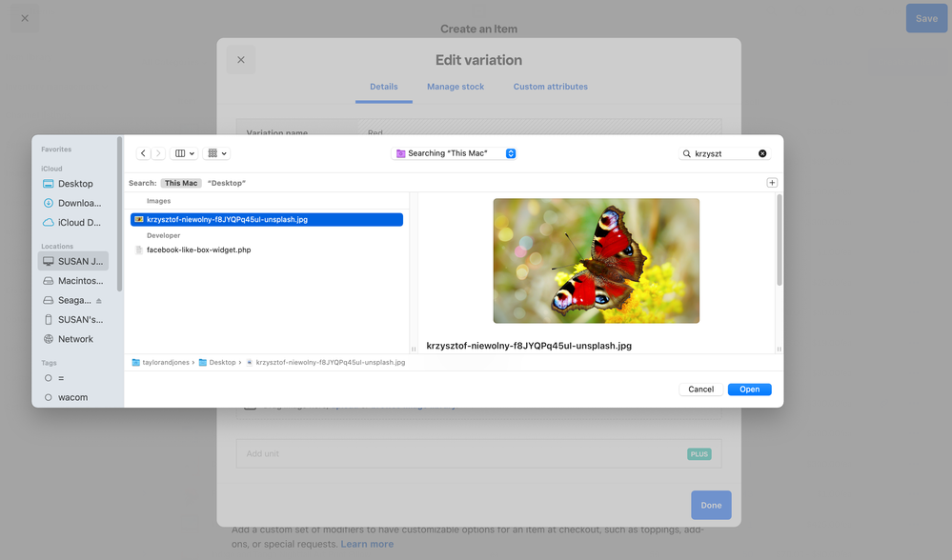Clear the search field text
This screenshot has height=560, width=952.
pyautogui.click(x=762, y=153)
